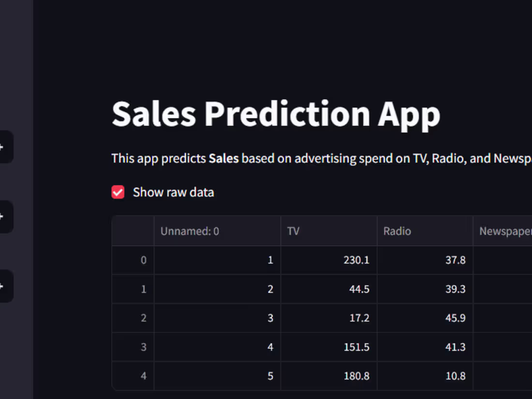Screen dimensions: 532x399
Task: Uncheck the Show raw data checkbox
Action: pos(118,192)
